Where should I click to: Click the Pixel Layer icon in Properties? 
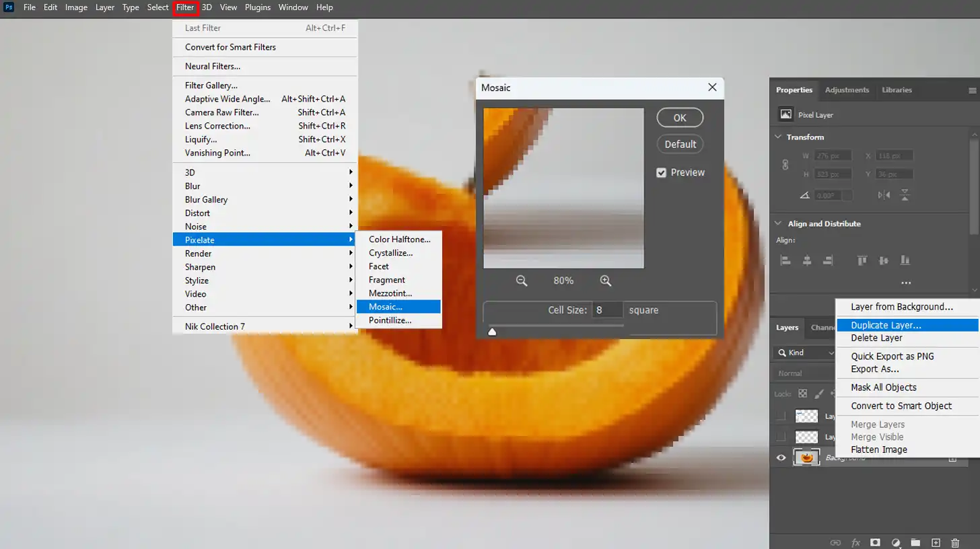(785, 114)
